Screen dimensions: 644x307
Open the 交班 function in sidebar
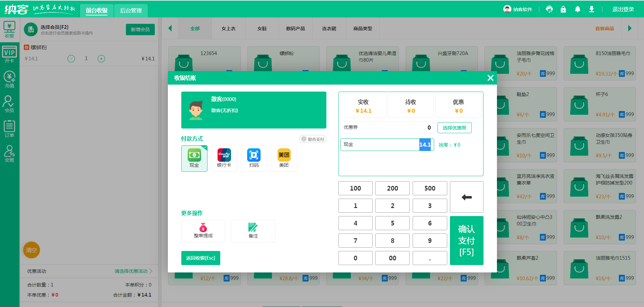[9, 153]
